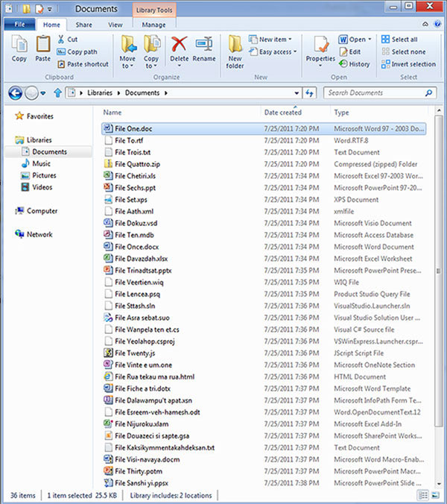Click the Up one level arrow
The image size is (447, 504).
click(58, 93)
